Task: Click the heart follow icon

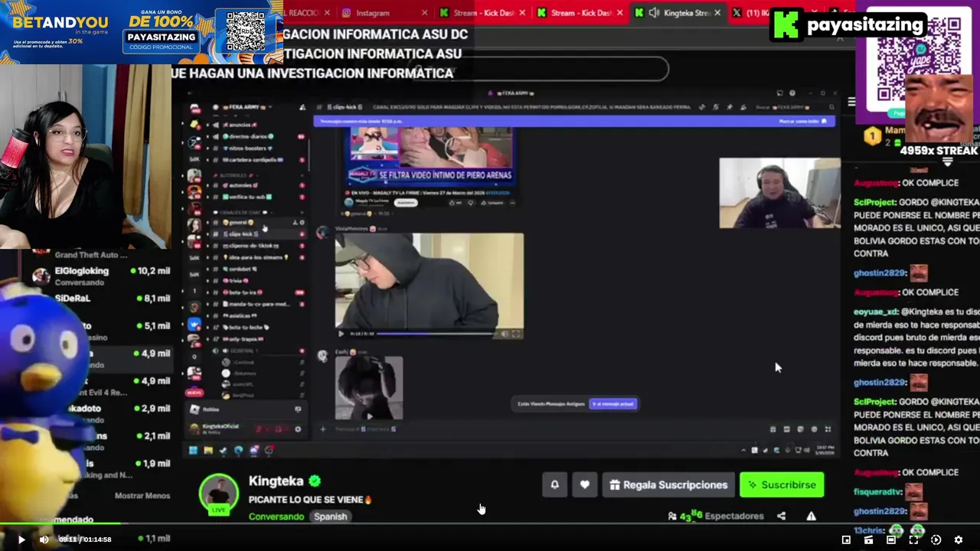Action: click(585, 484)
